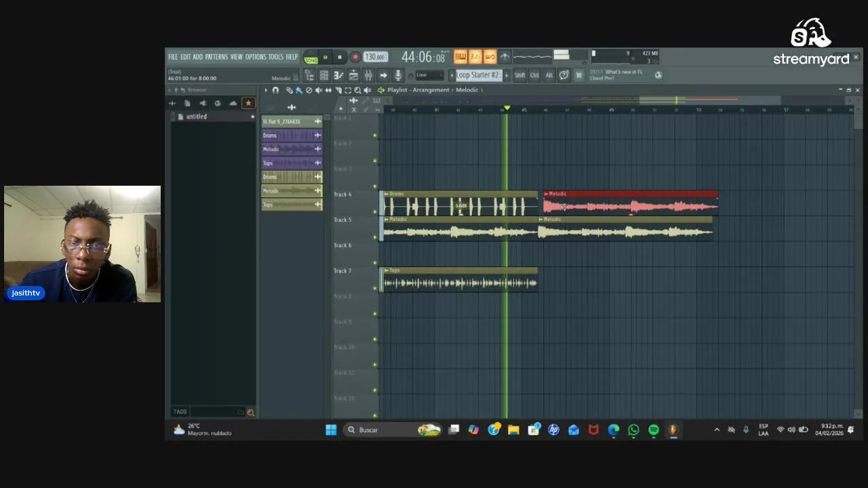
Task: Toggle the Alt key button
Action: 549,75
